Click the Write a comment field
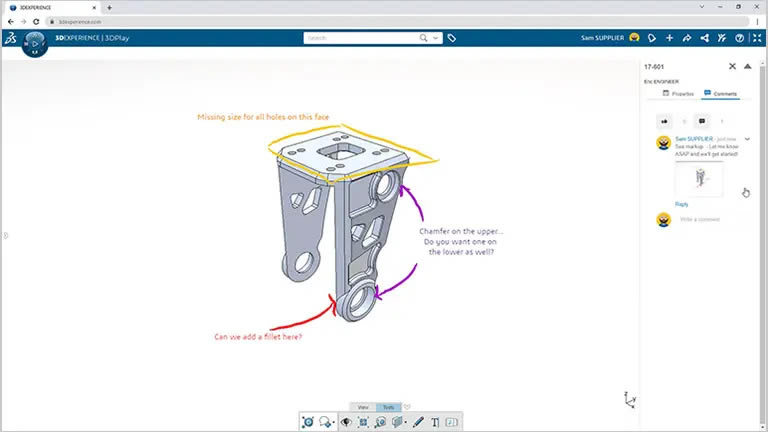Screen dimensions: 768x432 pos(710,219)
